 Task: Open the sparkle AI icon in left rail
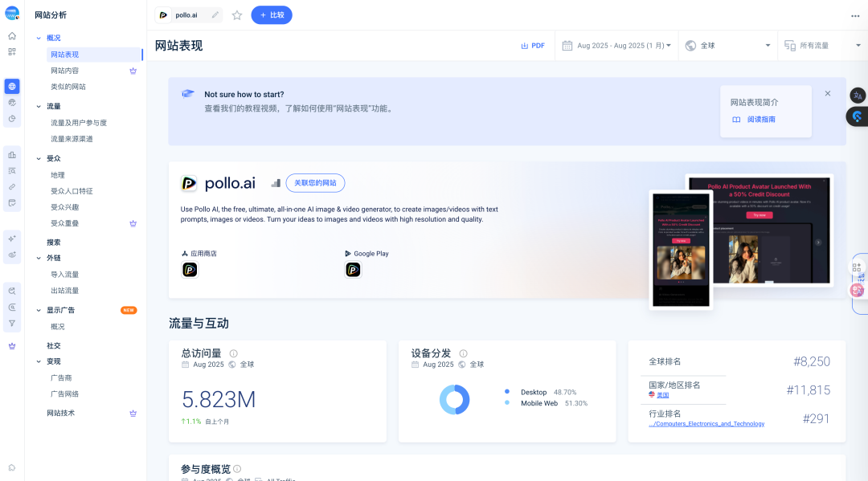click(x=11, y=238)
